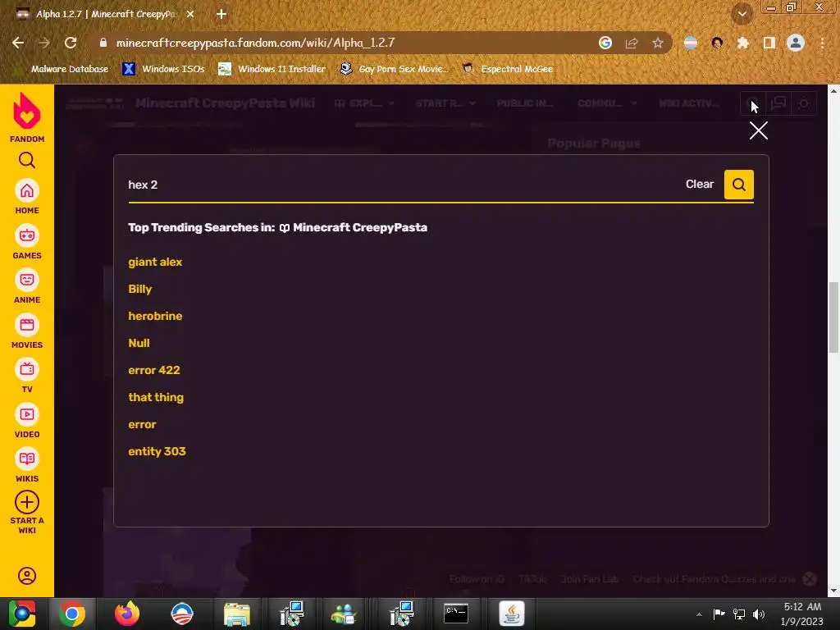The image size is (840, 630).
Task: Open the Java app on taskbar
Action: coord(511,614)
